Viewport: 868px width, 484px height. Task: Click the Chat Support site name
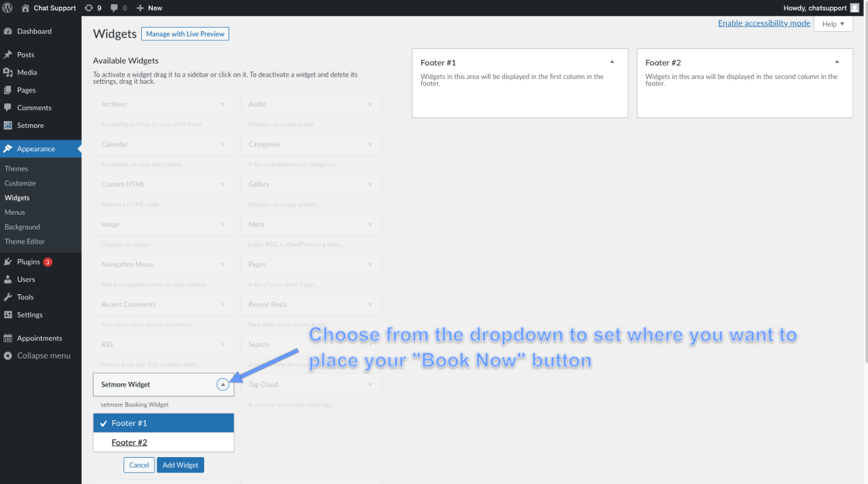[55, 8]
